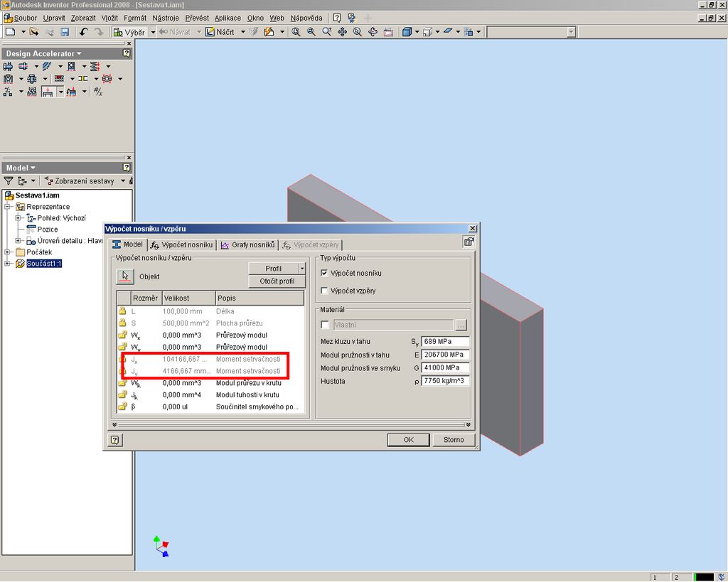Image resolution: width=728 pixels, height=582 pixels.
Task: Click the browser filter funnel icon
Action: coord(9,181)
